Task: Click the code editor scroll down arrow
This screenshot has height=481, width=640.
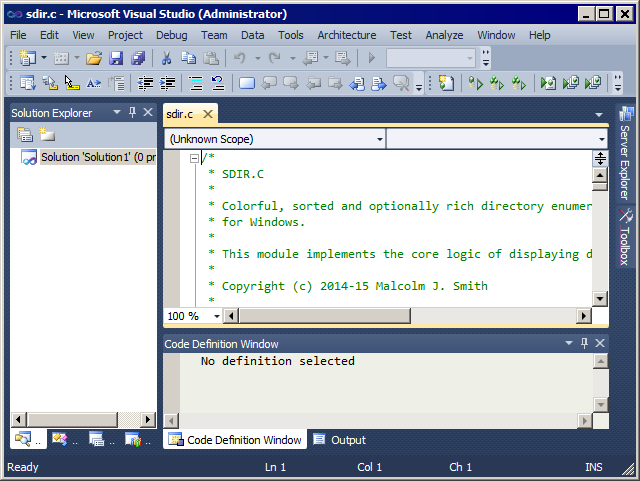Action: [600, 298]
